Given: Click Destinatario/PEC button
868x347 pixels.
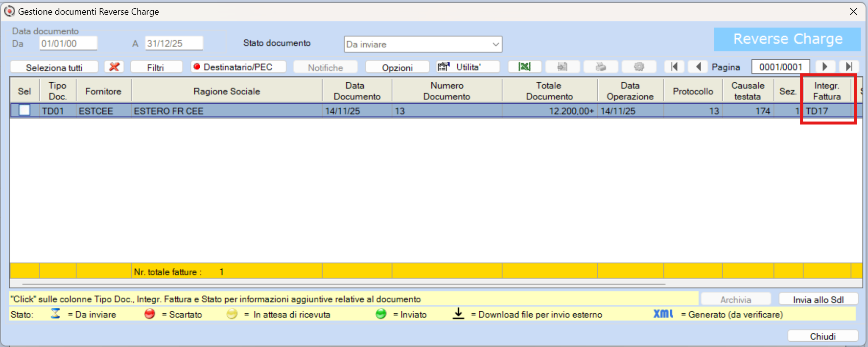Looking at the screenshot, I should click(x=238, y=67).
